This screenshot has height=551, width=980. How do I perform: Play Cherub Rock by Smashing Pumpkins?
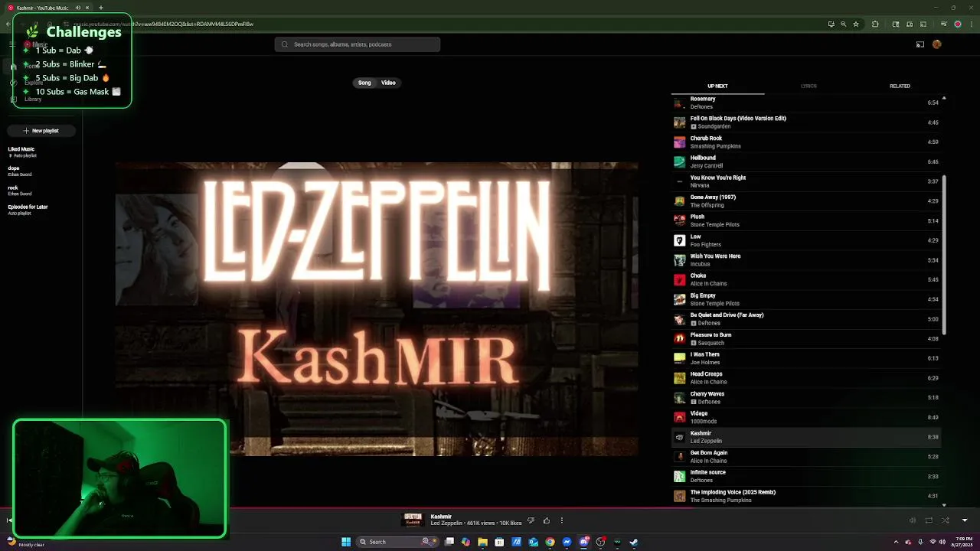pyautogui.click(x=807, y=142)
